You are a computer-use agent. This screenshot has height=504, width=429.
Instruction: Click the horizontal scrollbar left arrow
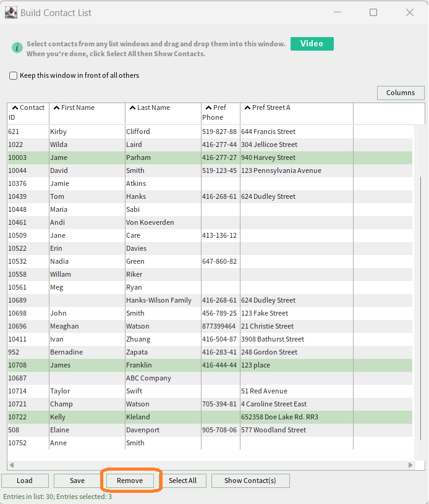tap(12, 465)
